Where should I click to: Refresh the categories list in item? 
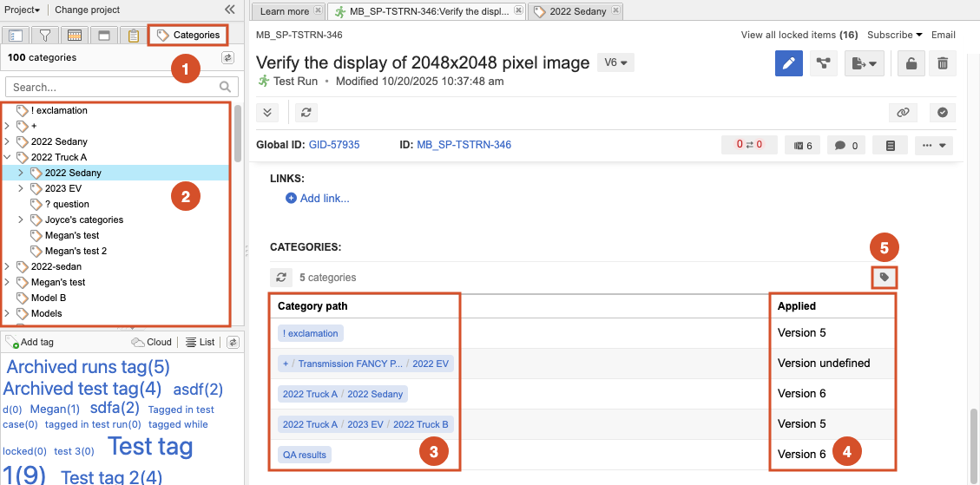280,277
